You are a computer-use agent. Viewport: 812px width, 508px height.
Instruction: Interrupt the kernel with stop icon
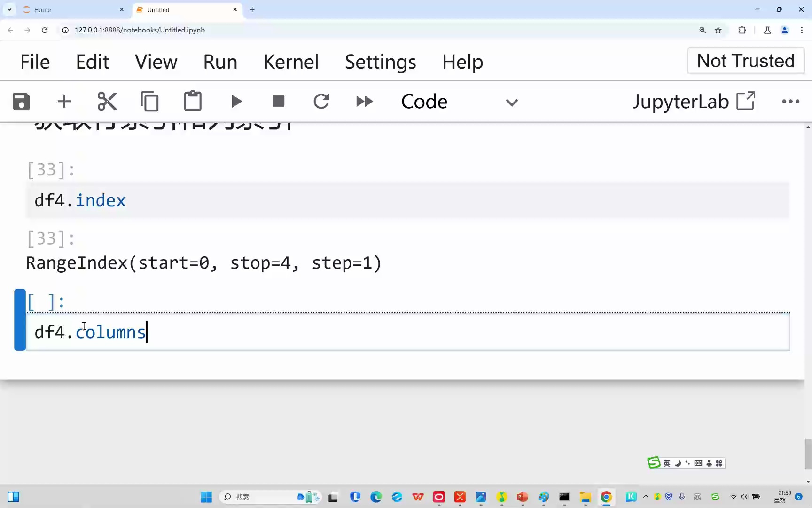[x=279, y=102]
